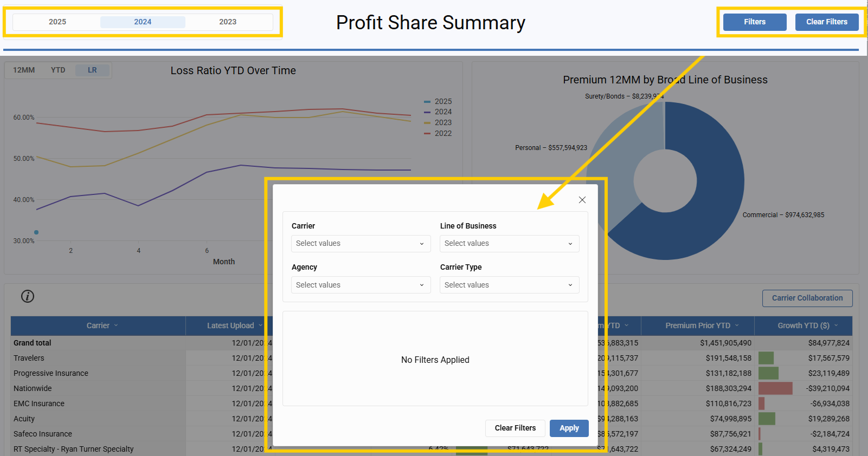Switch to the 2023 year tab

(x=228, y=22)
